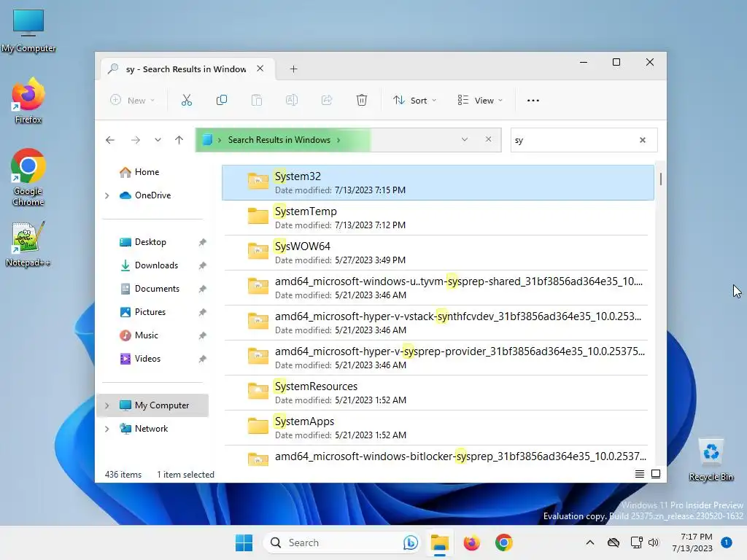The height and width of the screenshot is (560, 747).
Task: Open the View dropdown
Action: 480,101
